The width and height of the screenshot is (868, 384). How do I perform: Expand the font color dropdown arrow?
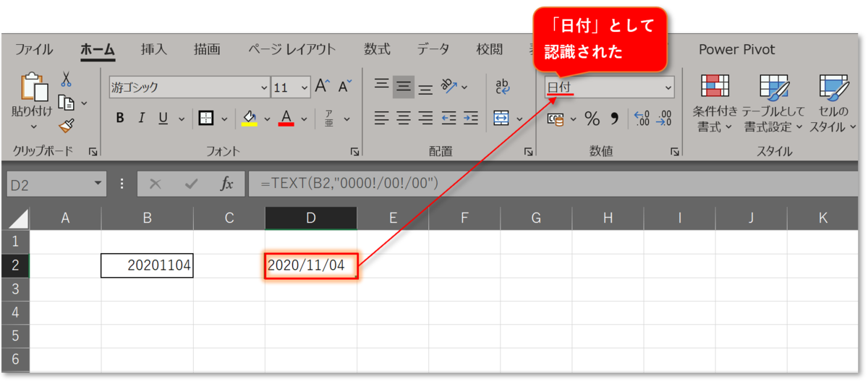coord(305,118)
